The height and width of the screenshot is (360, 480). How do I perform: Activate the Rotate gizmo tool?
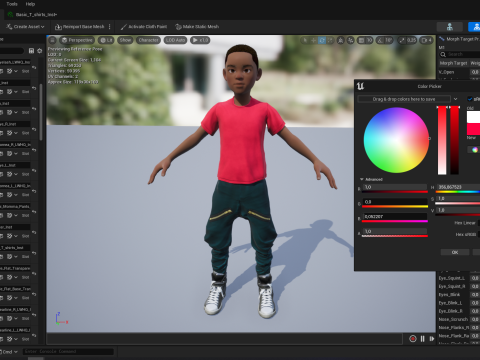click(322, 40)
